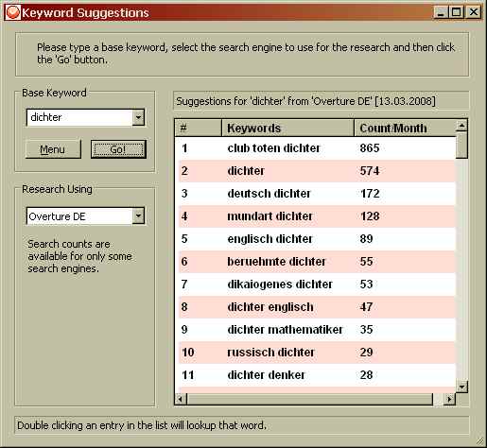
Task: Click the scroll left arrow under the list
Action: click(181, 399)
